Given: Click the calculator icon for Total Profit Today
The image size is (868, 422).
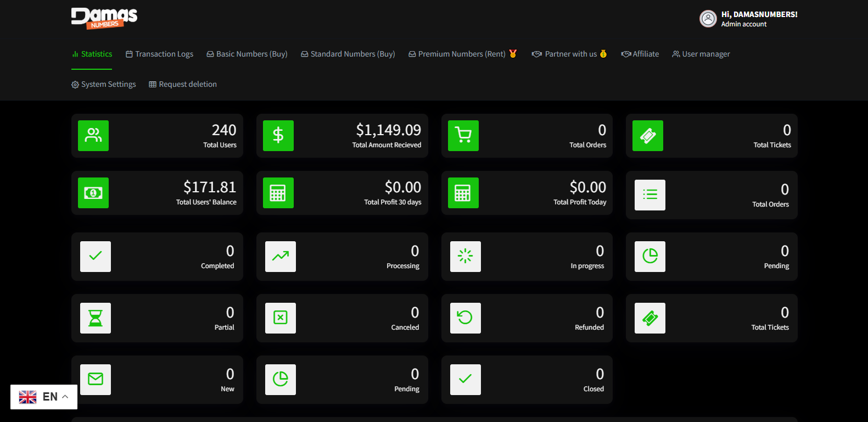Looking at the screenshot, I should pos(463,193).
